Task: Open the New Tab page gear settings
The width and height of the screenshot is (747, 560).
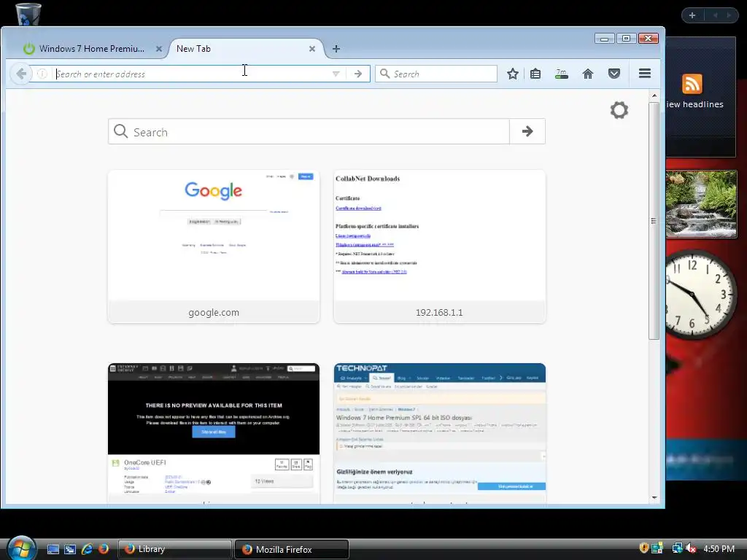Action: pyautogui.click(x=619, y=110)
